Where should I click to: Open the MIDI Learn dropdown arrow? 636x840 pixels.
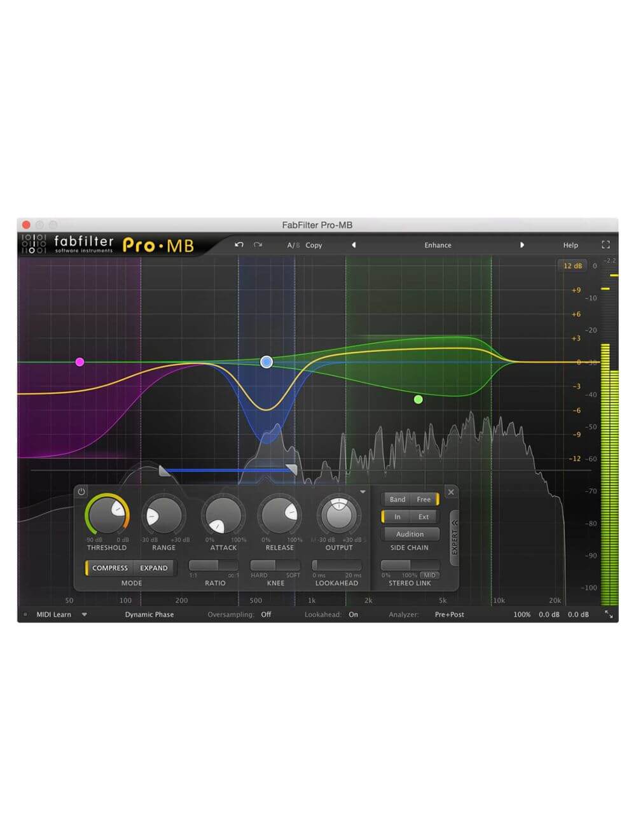click(84, 615)
